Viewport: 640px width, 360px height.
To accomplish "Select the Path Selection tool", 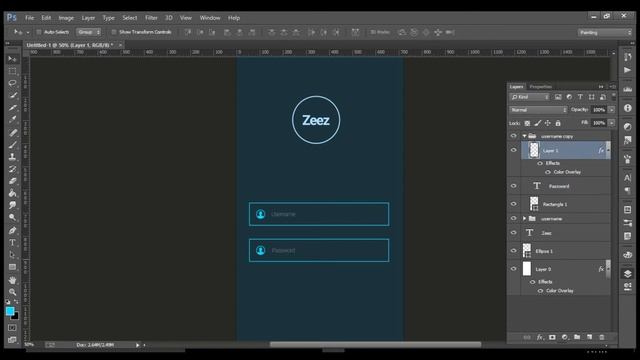I will 12,255.
